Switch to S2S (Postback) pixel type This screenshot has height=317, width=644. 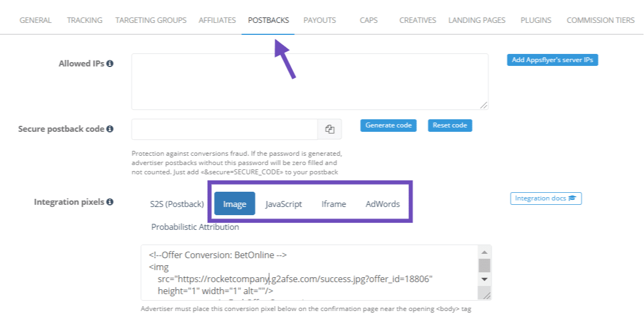(177, 204)
